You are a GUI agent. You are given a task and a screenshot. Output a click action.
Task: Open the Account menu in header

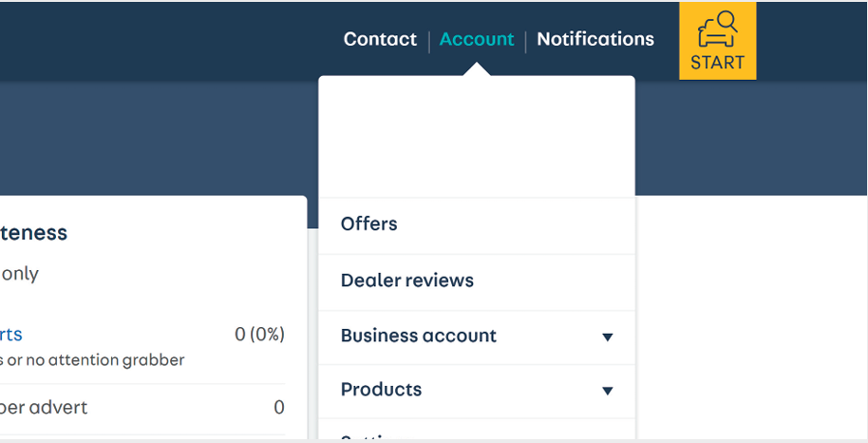[477, 39]
